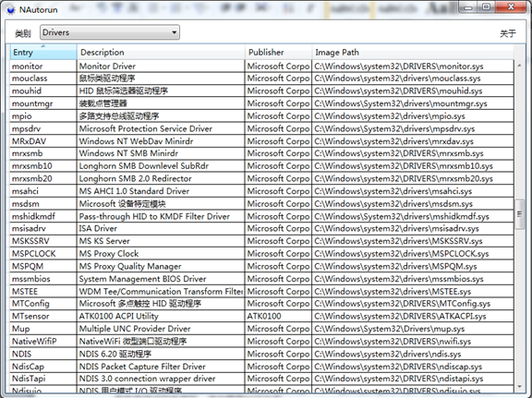Click 'MS AHCI 1.0 Standard Driver' description

(134, 191)
